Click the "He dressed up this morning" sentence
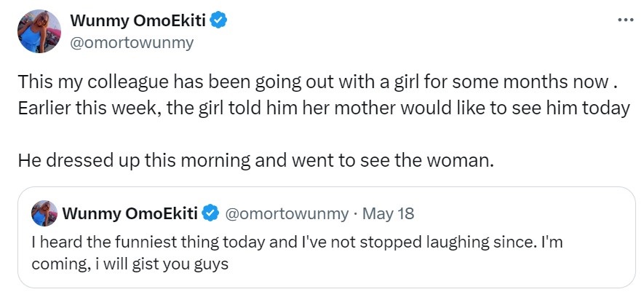Viewport: 644px width, 300px height. point(255,159)
